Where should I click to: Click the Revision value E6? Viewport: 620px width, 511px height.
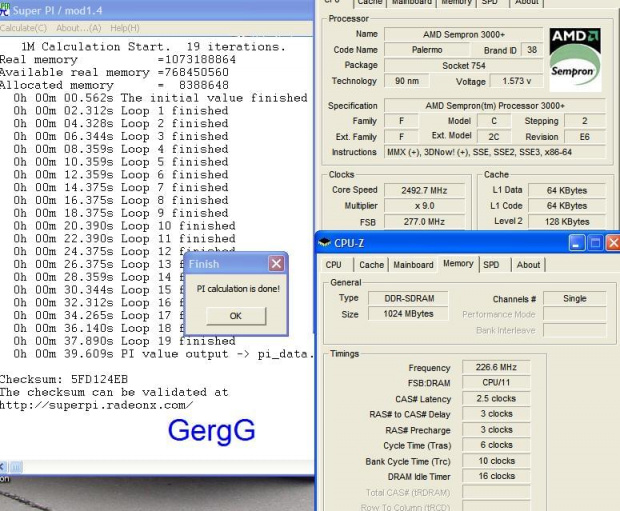585,137
